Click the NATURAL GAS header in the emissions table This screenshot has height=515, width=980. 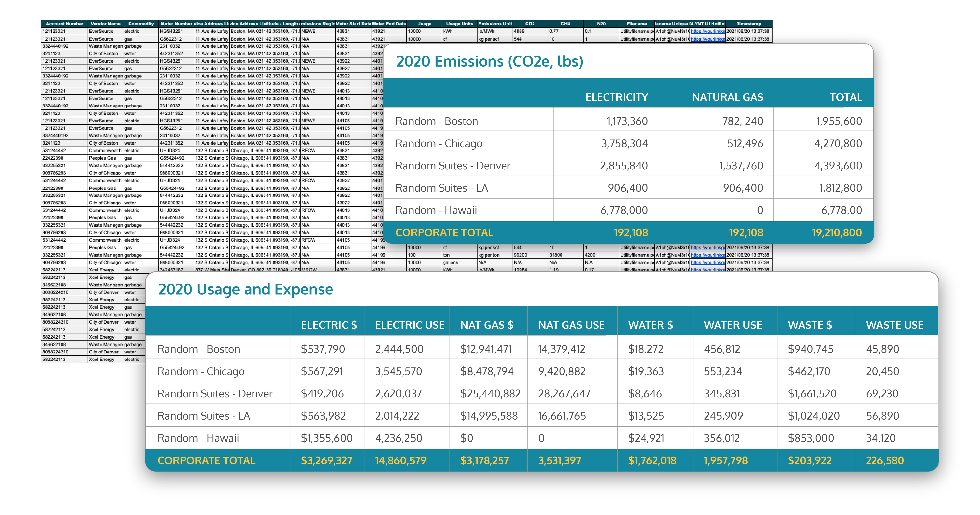click(x=727, y=97)
